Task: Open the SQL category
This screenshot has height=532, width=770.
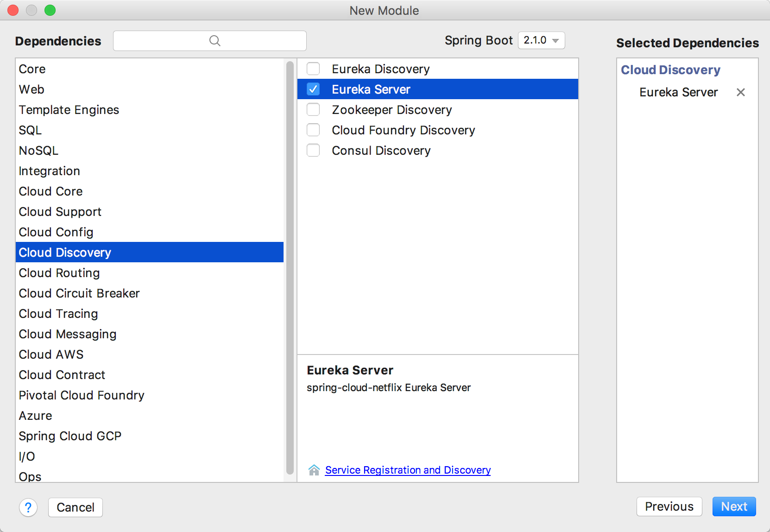Action: pos(150,130)
